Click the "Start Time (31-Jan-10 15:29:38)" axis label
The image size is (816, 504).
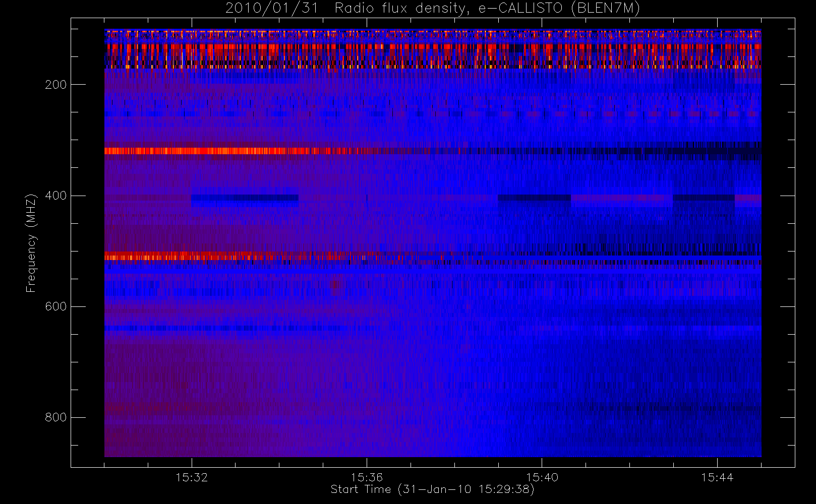click(x=433, y=489)
